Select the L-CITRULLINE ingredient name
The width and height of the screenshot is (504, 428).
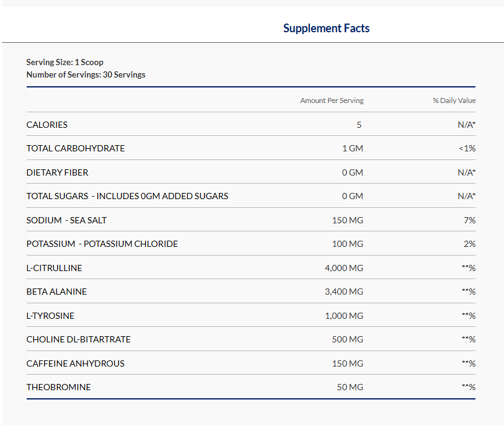click(x=54, y=268)
